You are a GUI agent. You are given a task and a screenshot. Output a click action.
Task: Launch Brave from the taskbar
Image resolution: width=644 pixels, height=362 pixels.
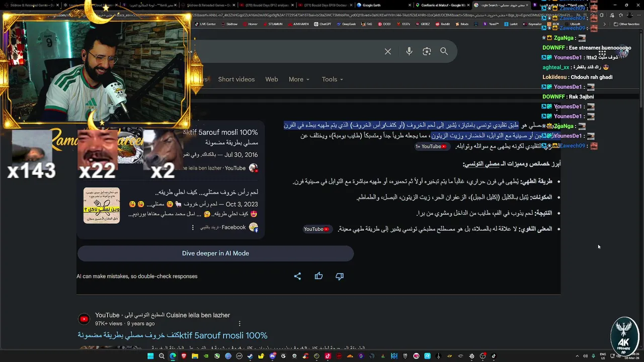tap(184, 356)
